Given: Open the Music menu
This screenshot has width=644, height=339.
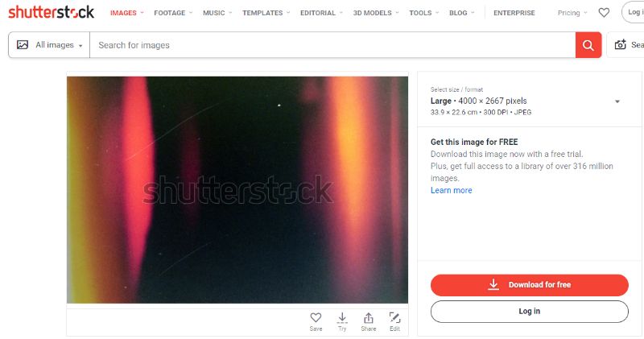Looking at the screenshot, I should (217, 13).
